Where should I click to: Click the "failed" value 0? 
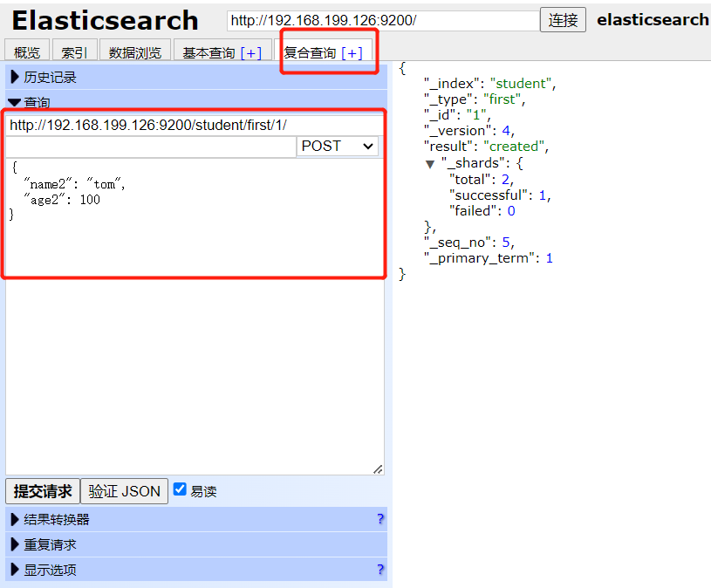coord(511,211)
